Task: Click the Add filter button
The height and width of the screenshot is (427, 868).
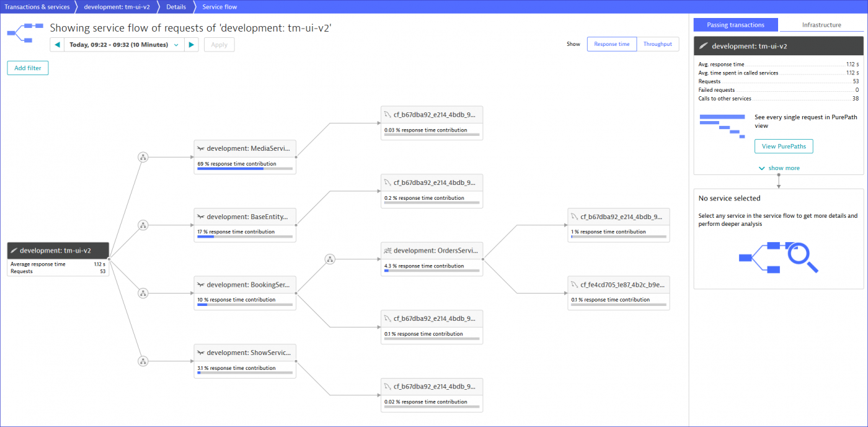Action: point(27,68)
